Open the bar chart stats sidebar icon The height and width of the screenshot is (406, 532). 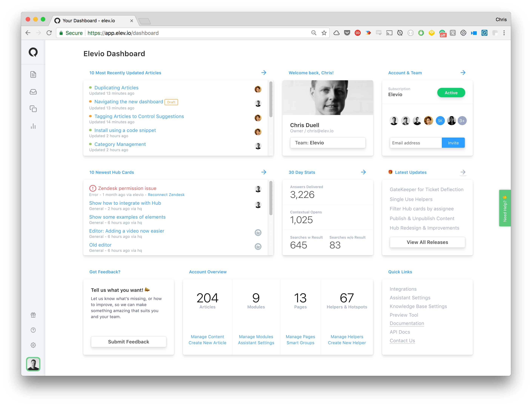(x=33, y=126)
